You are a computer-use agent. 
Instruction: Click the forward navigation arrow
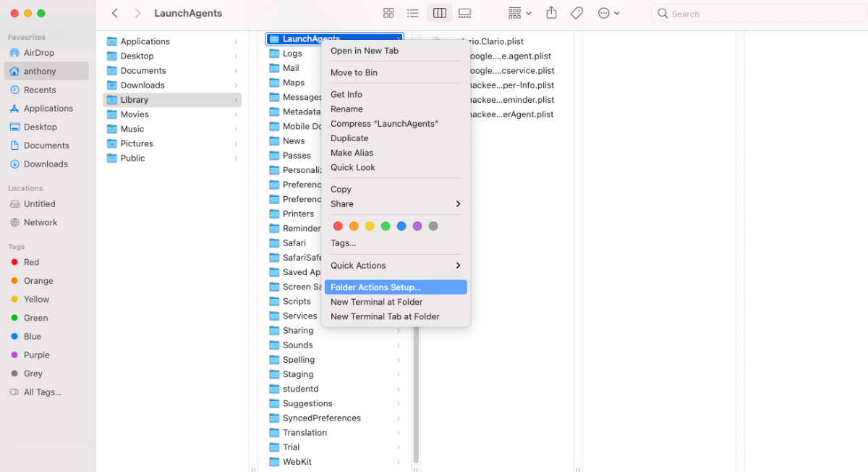coord(137,13)
